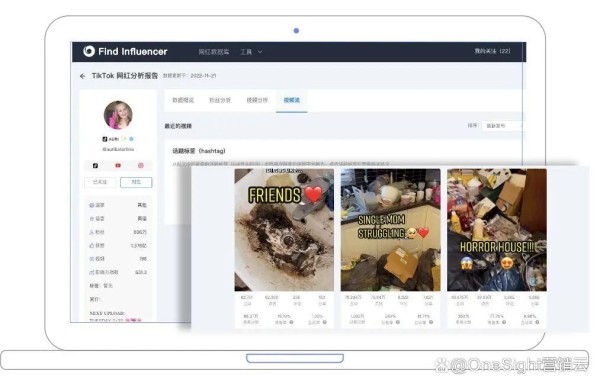Image resolution: width=600 pixels, height=386 pixels.
Task: Click the 对比 compare button
Action: (136, 182)
